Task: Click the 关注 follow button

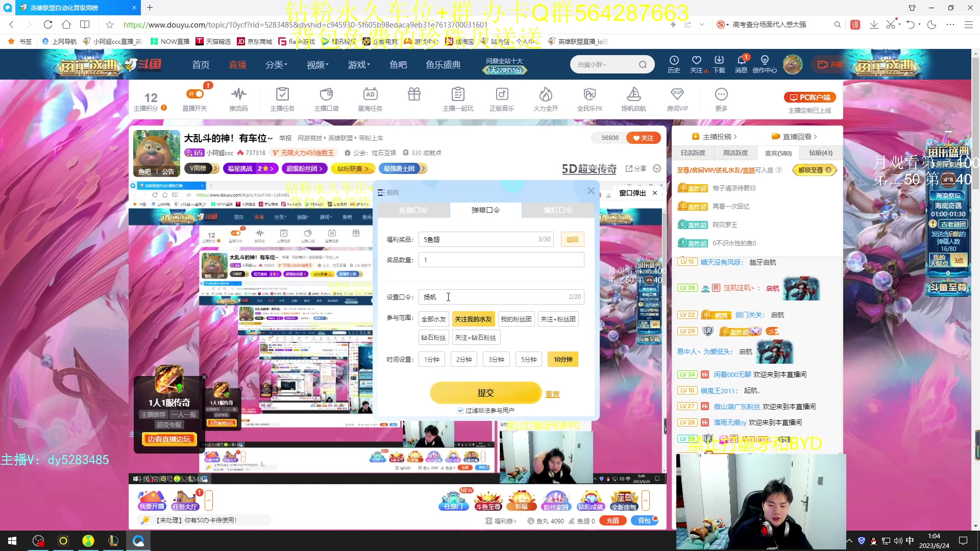Action: [643, 138]
